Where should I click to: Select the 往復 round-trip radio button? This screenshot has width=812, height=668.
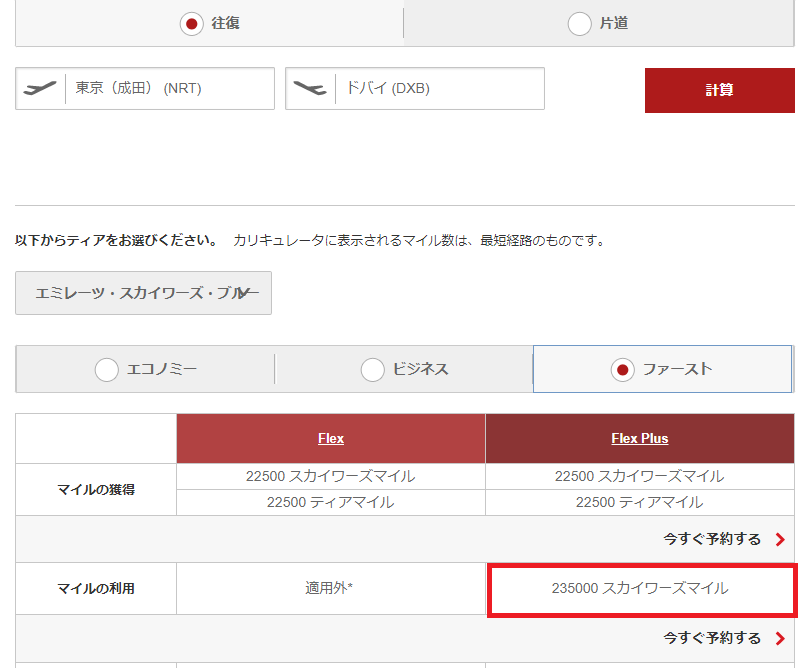pos(192,24)
